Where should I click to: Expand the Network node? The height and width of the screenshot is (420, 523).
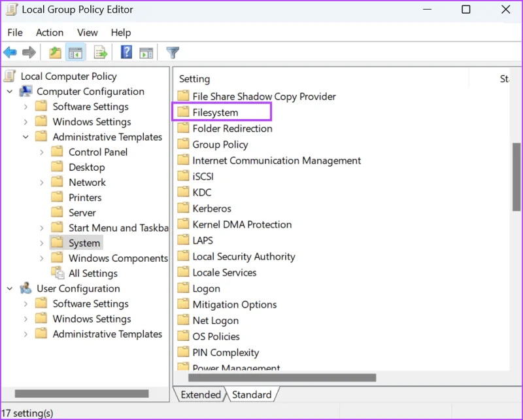[42, 183]
